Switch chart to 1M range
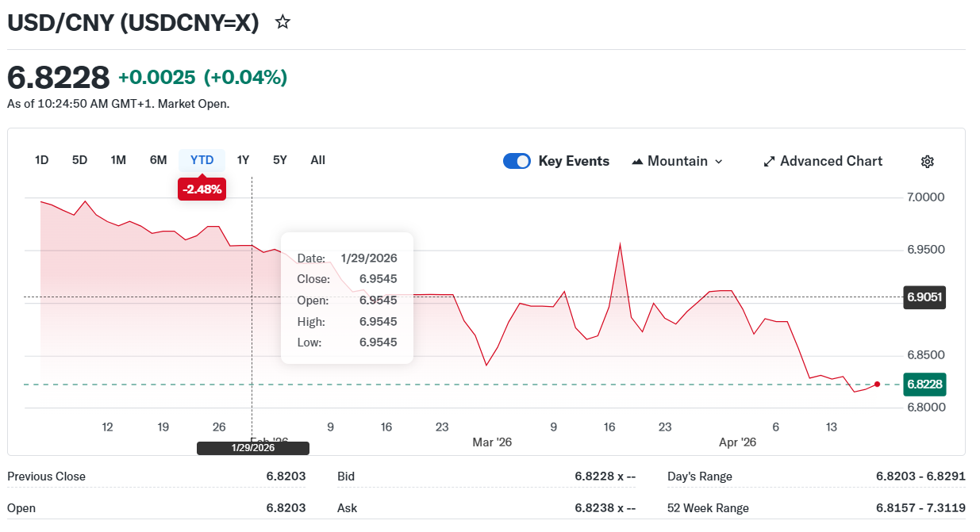Image resolution: width=980 pixels, height=532 pixels. pos(118,160)
